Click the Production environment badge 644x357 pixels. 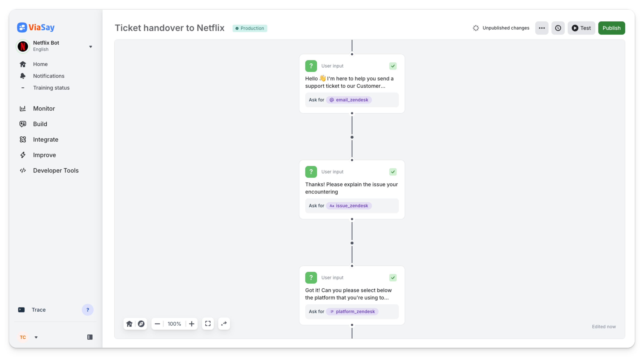tap(250, 28)
